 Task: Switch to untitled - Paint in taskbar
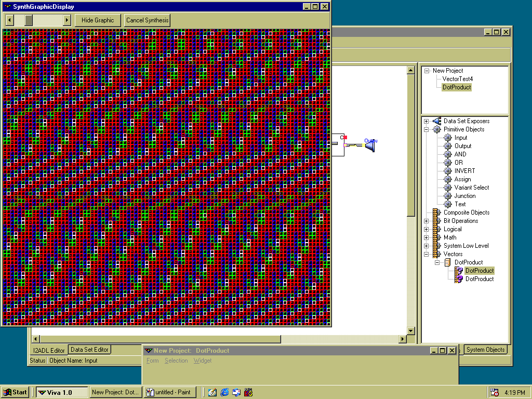point(170,392)
